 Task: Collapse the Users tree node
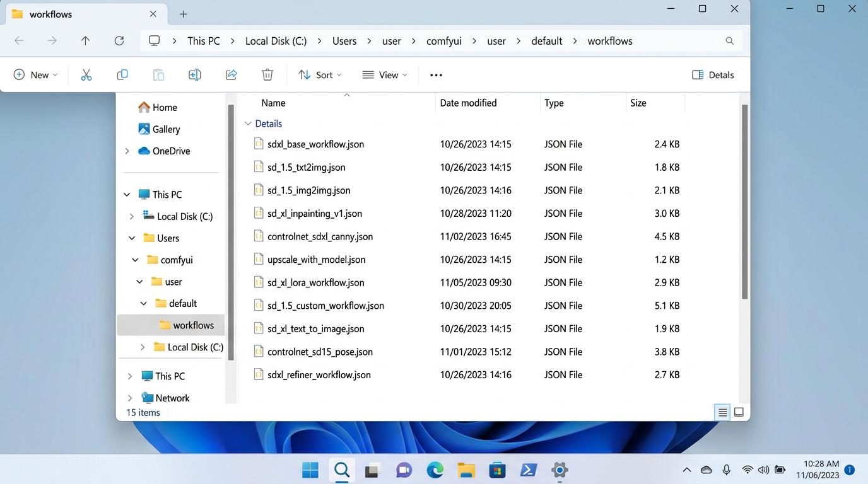132,238
